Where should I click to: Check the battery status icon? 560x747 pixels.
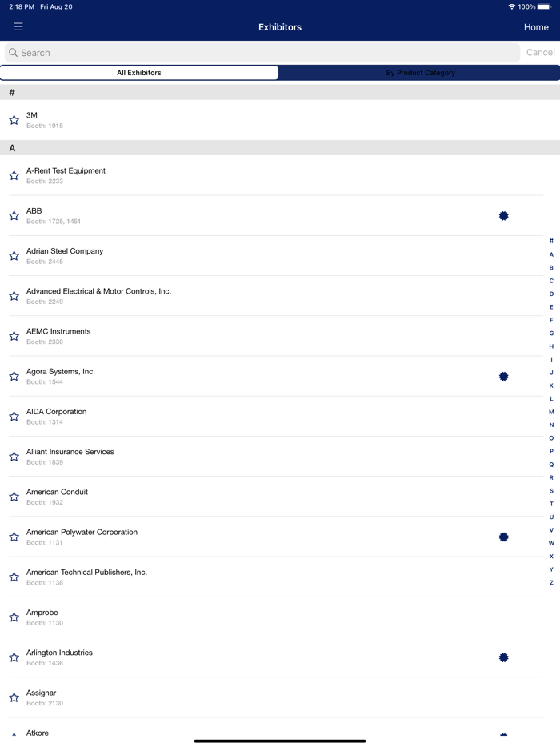(x=544, y=6)
